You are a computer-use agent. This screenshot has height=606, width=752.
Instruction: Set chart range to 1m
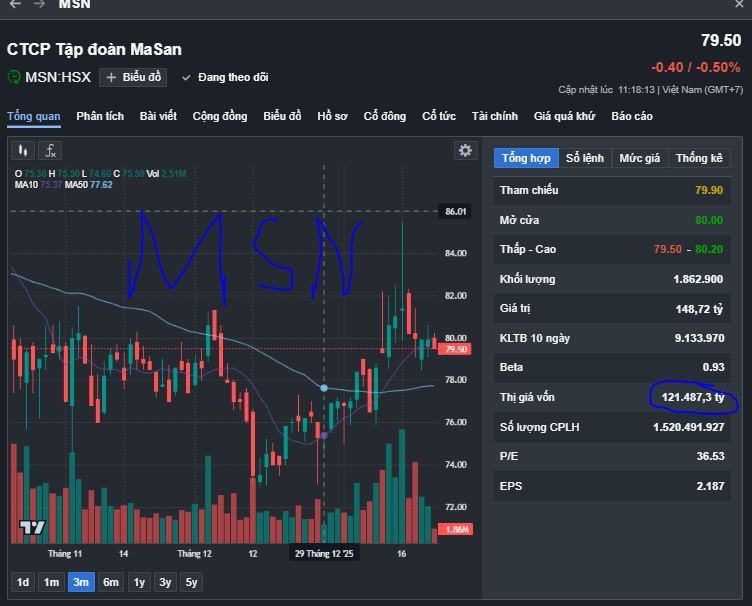pos(51,582)
